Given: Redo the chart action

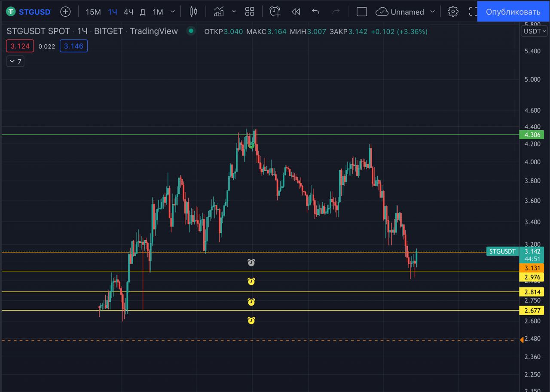Looking at the screenshot, I should [336, 12].
